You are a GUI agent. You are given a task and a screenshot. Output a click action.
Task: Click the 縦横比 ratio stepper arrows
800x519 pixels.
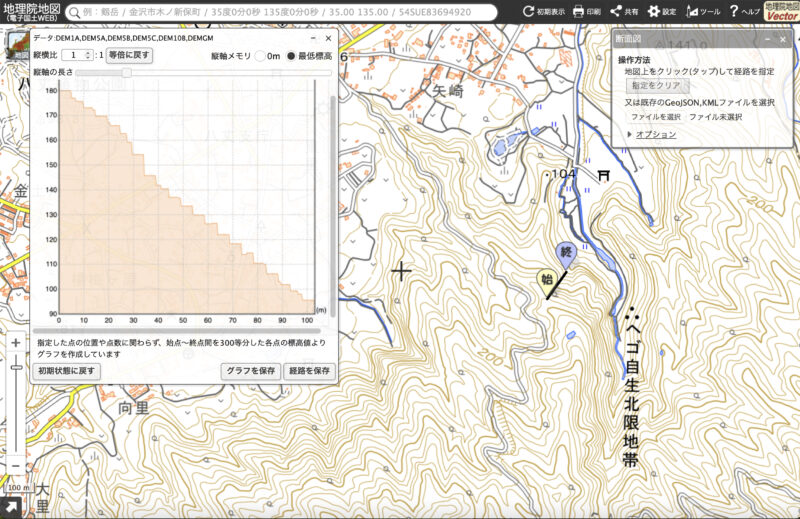click(89, 55)
